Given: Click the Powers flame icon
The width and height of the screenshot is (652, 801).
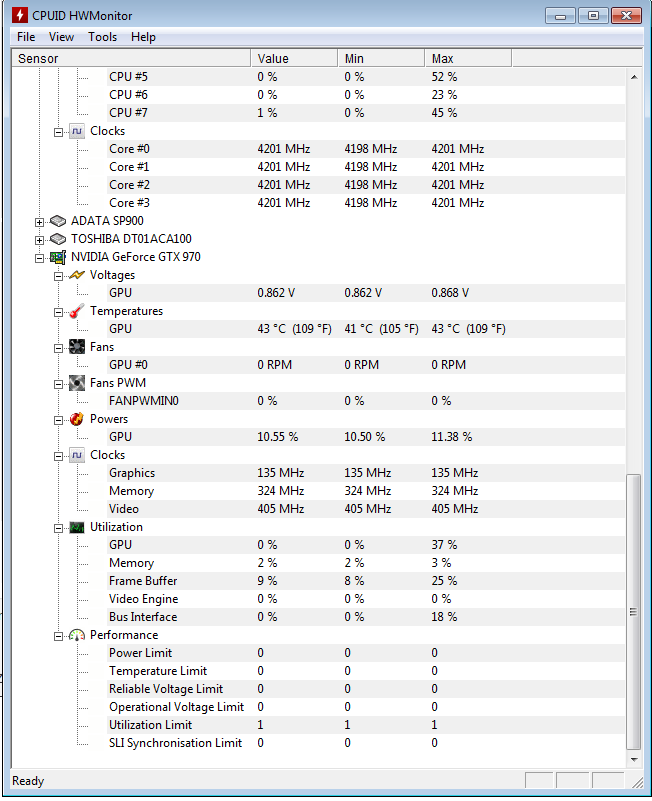Looking at the screenshot, I should point(77,419).
